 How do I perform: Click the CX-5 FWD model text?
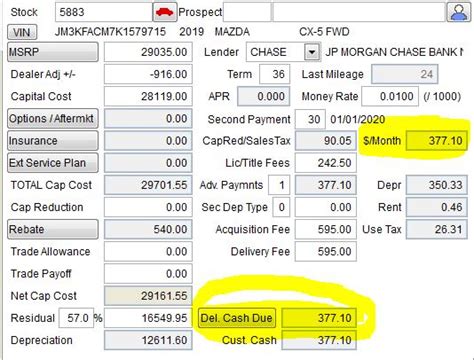pos(324,32)
